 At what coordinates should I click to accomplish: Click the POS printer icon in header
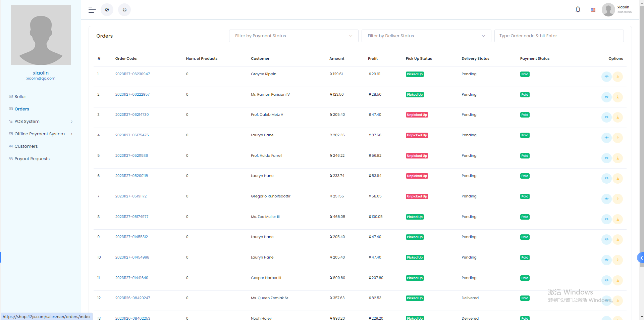124,10
